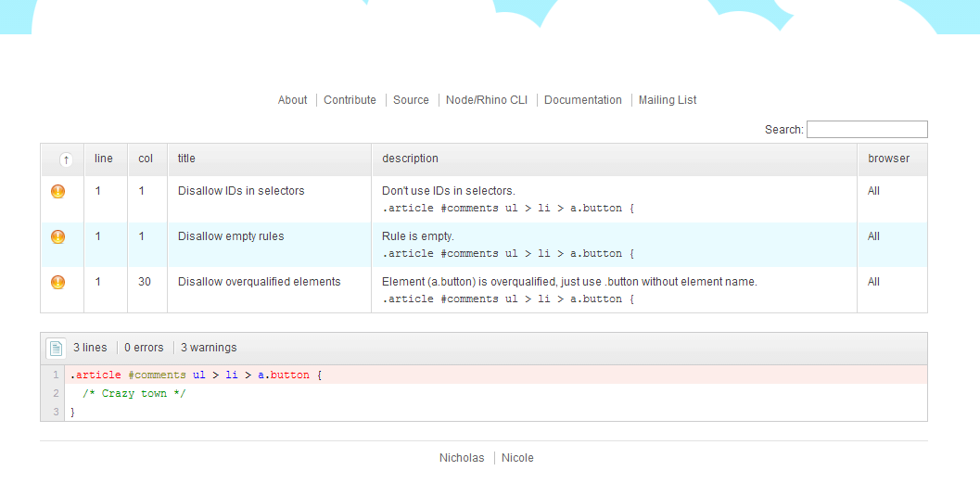Sort table by title column header
The width and height of the screenshot is (980, 496).
(270, 159)
